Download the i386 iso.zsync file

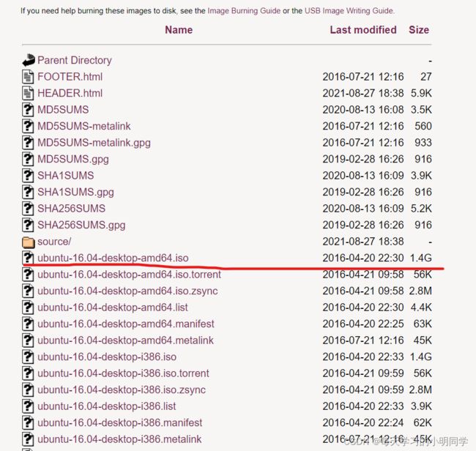[x=122, y=390]
